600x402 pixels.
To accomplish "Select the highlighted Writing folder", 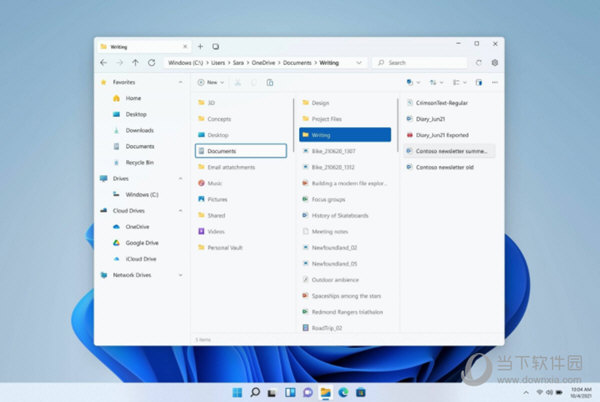I will click(x=345, y=135).
